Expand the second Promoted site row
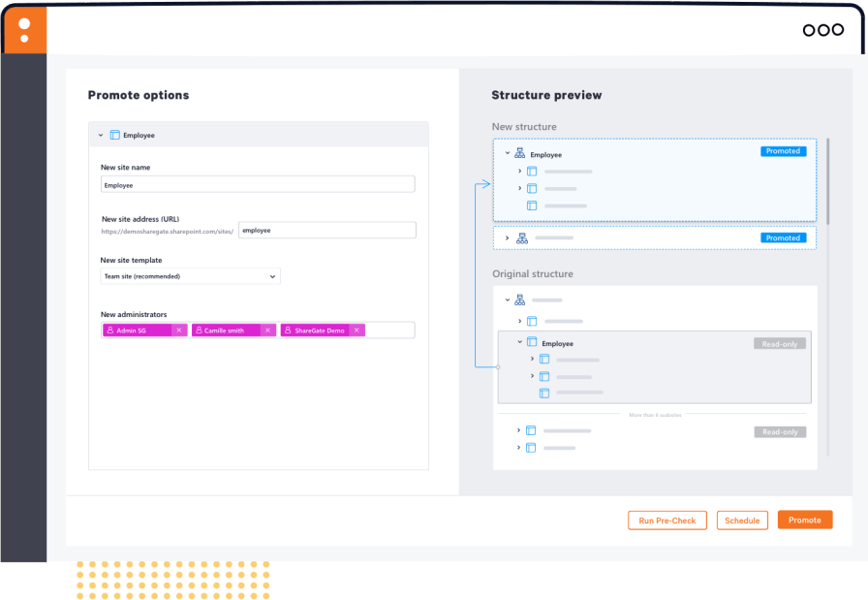The width and height of the screenshot is (868, 600). 507,238
